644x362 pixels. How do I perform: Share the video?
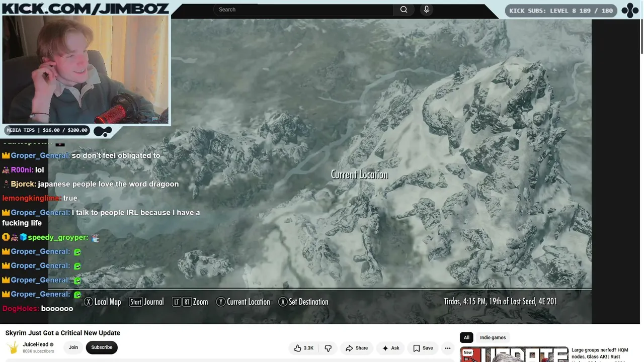pyautogui.click(x=357, y=348)
